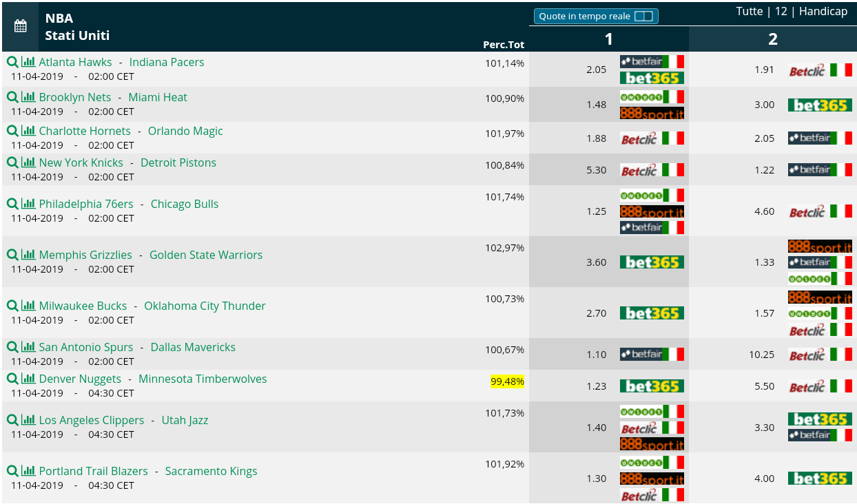
Task: Click the magnifier icon for Portland Trail Blazers
Action: [12, 471]
